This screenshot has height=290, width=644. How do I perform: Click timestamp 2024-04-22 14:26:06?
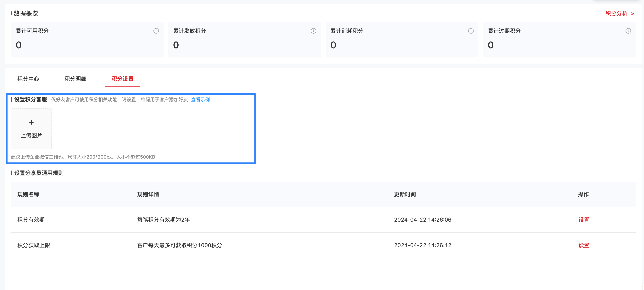(x=423, y=220)
